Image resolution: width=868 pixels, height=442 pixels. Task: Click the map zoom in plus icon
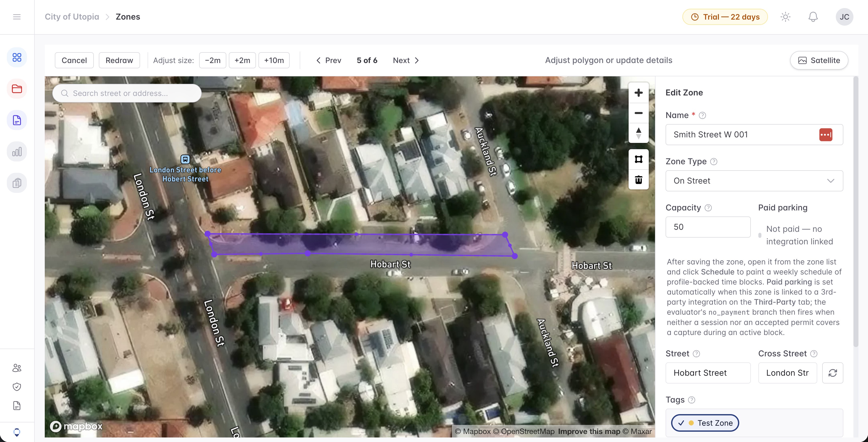click(638, 93)
